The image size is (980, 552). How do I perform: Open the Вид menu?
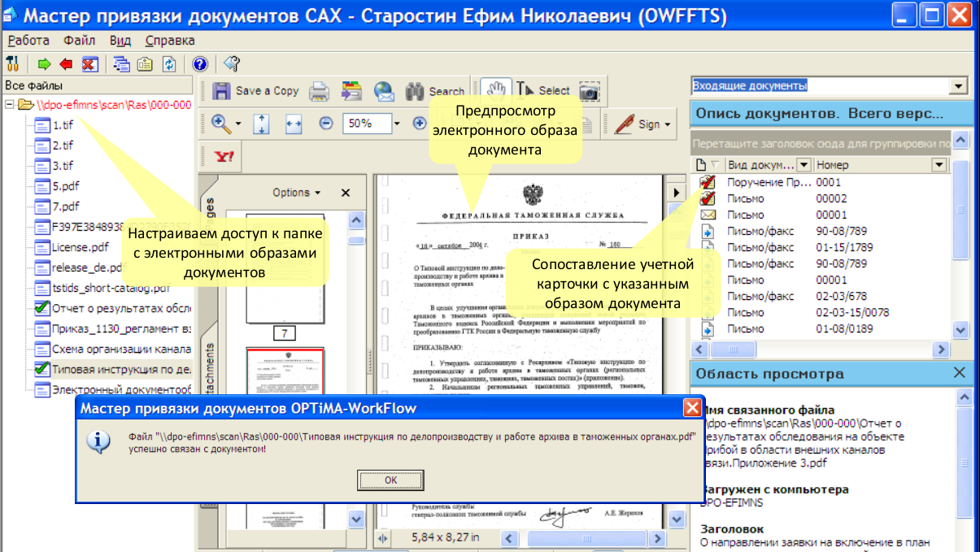click(120, 40)
